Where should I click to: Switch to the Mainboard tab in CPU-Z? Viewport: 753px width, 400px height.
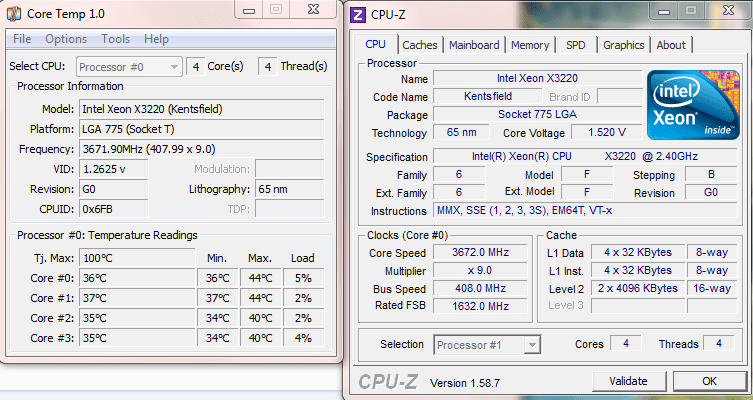coord(474,45)
